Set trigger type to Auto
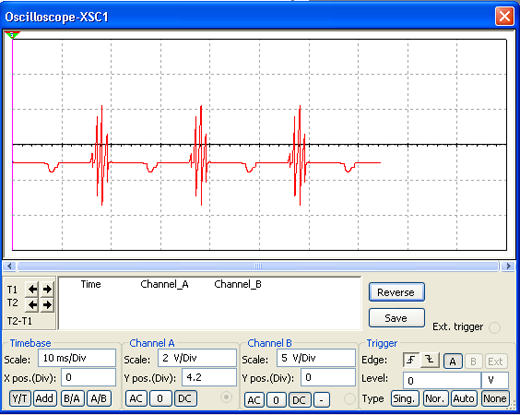The height and width of the screenshot is (415, 520). coord(464,398)
